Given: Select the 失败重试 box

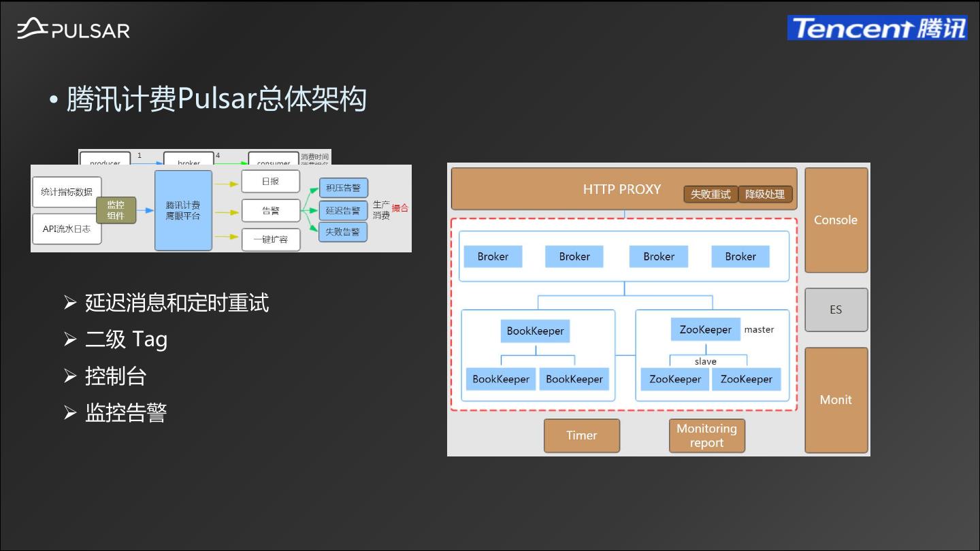Looking at the screenshot, I should click(x=710, y=195).
